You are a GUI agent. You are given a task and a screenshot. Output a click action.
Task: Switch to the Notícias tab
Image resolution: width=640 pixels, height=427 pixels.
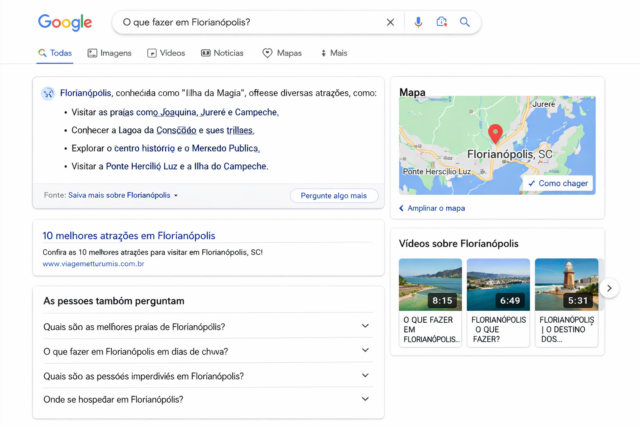point(222,53)
